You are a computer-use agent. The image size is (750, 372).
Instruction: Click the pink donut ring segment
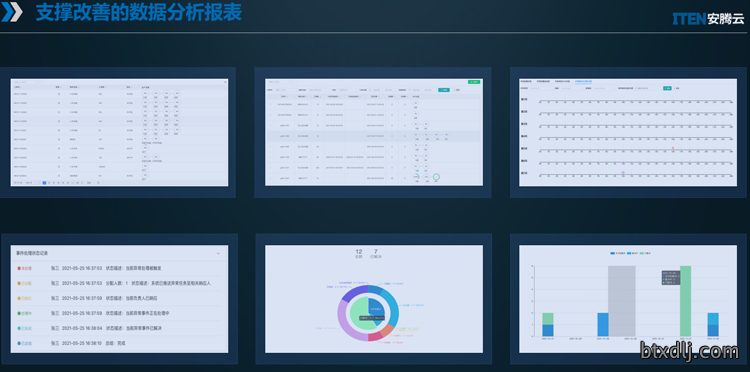coord(375,336)
